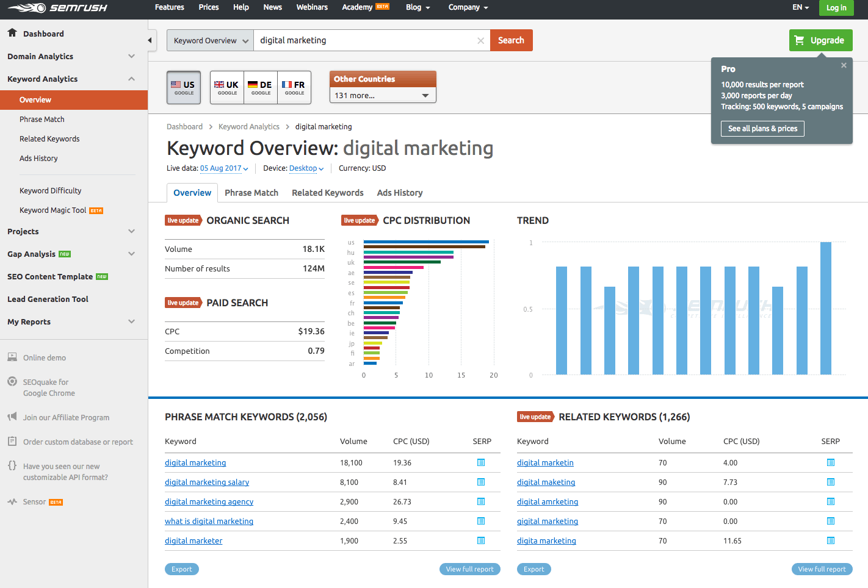Close the Pro plan tooltip
This screenshot has height=588, width=868.
click(844, 65)
